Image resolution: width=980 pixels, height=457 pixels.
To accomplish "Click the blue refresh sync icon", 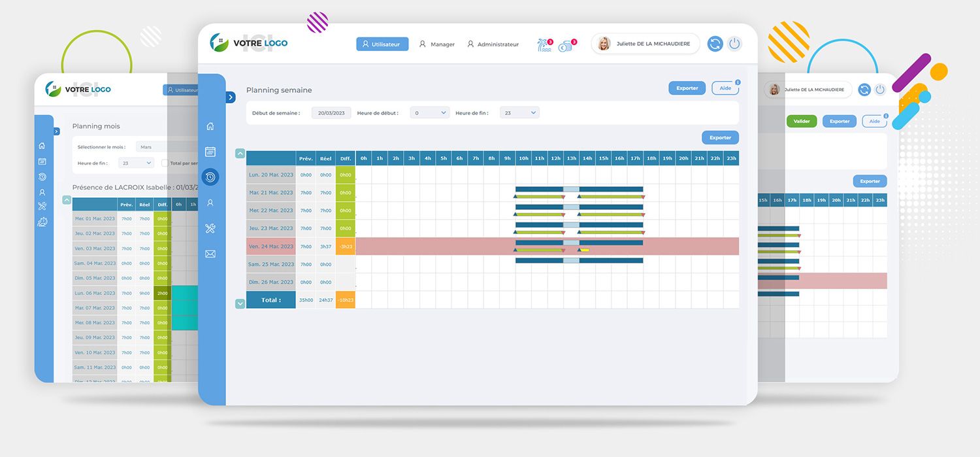I will tap(715, 44).
